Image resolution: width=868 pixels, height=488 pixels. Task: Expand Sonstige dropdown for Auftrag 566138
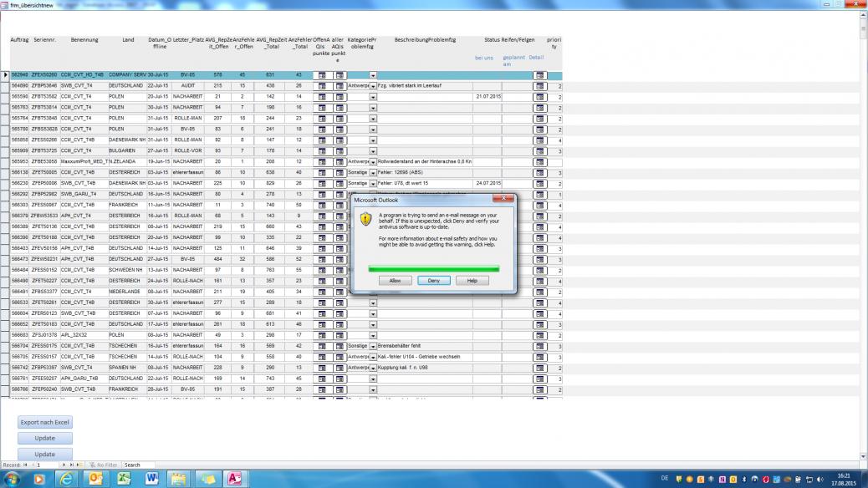click(373, 173)
